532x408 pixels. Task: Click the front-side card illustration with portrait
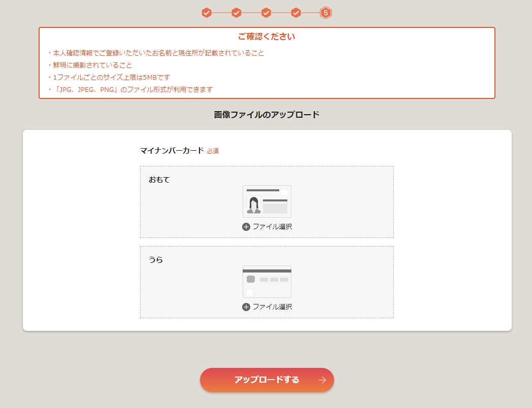coord(267,201)
